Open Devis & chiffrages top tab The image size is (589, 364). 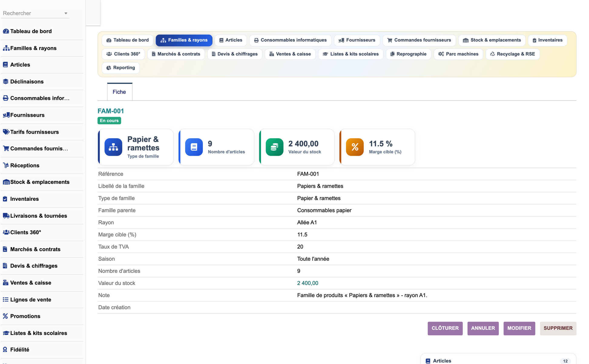[235, 54]
